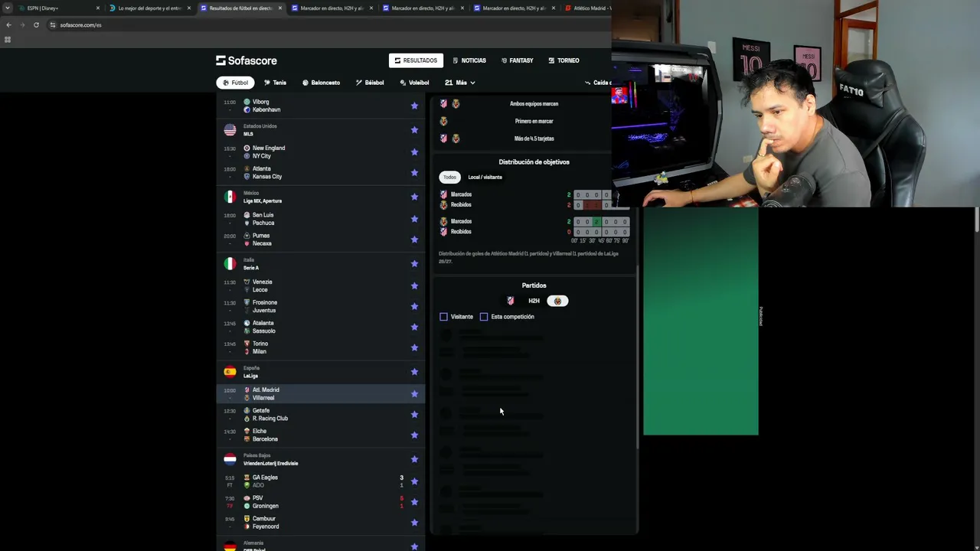Click the Más de 4.5 tarjetas row
The width and height of the screenshot is (980, 551).
(x=534, y=139)
